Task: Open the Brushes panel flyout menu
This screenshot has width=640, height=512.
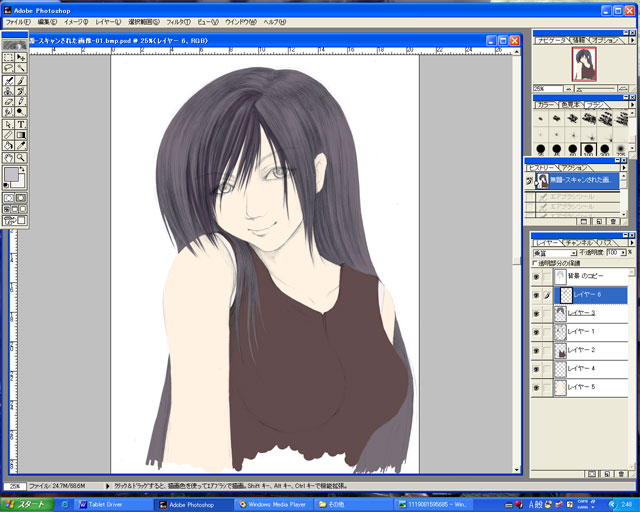Action: (632, 105)
